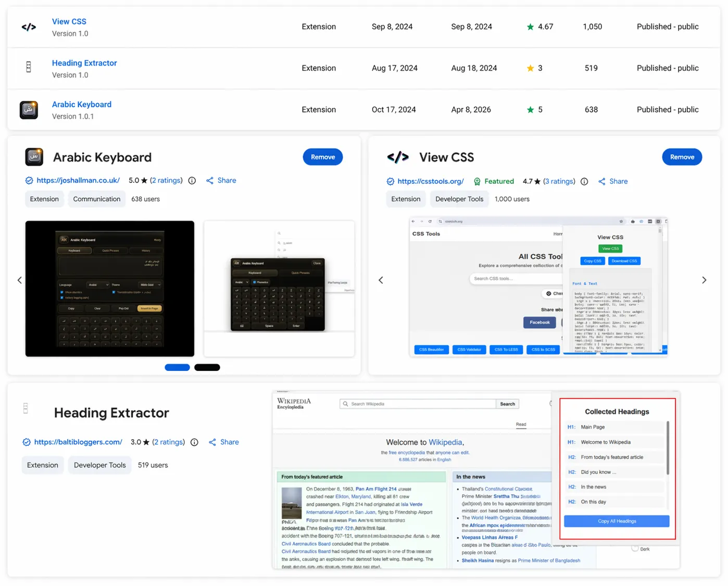
Task: Click Download CSS in the View CSS preview
Action: 624,261
